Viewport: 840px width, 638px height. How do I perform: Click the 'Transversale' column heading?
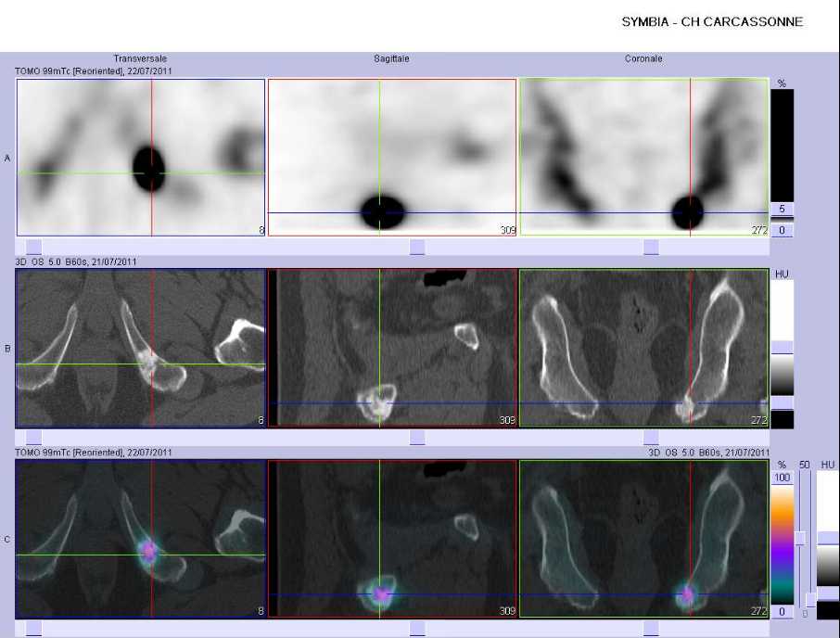(140, 58)
